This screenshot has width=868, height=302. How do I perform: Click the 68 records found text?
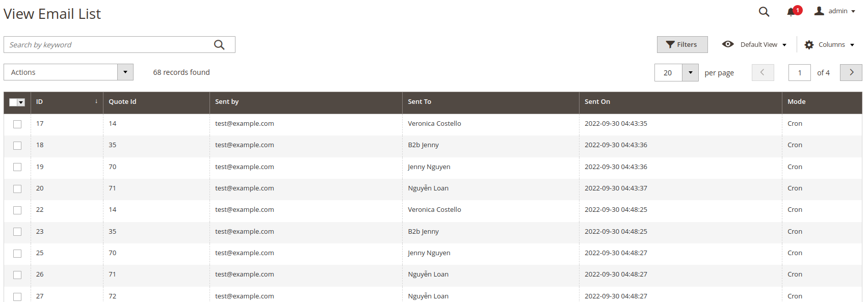[181, 72]
